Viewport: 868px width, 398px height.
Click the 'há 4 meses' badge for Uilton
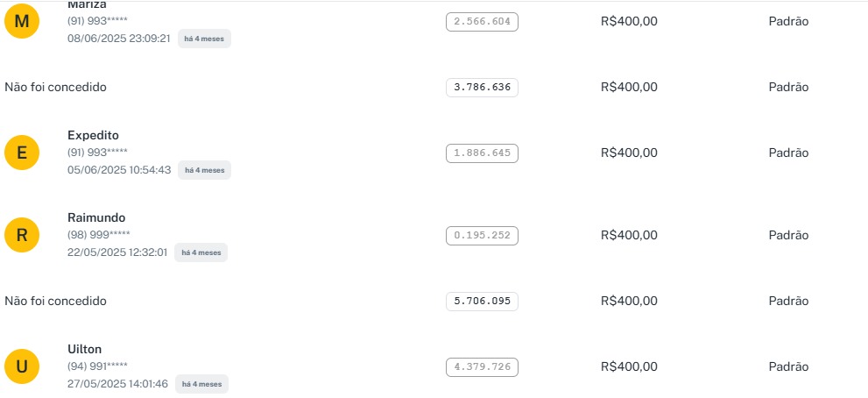[201, 384]
